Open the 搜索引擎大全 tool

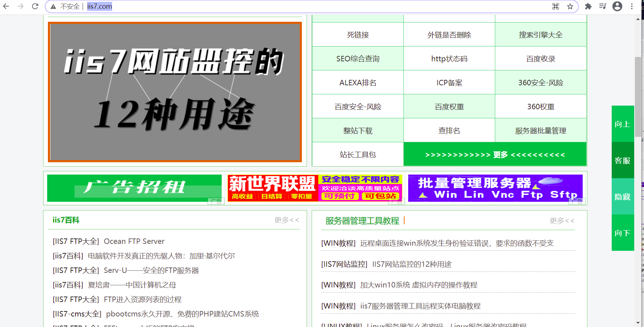pos(541,34)
